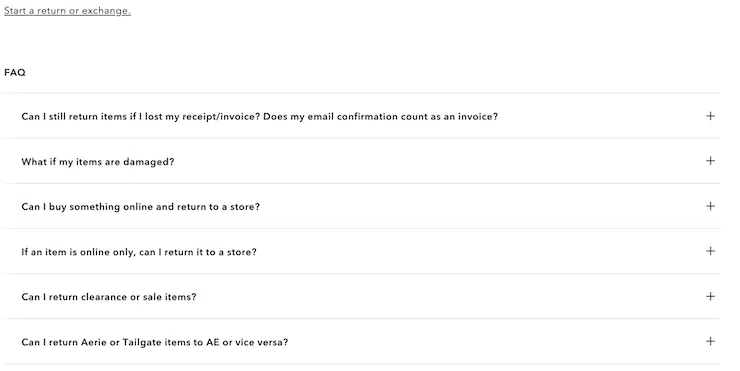Select 'Does my email confirmation count as an invoice?' text
This screenshot has height=371, width=740.
click(380, 117)
